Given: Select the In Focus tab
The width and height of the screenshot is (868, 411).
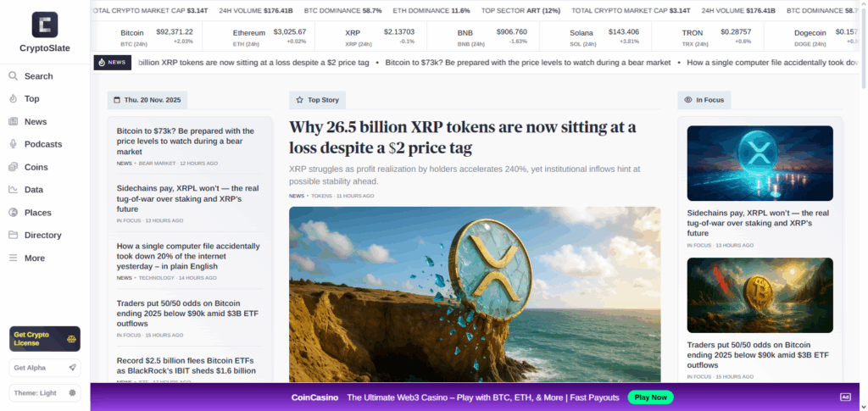Looking at the screenshot, I should 704,100.
